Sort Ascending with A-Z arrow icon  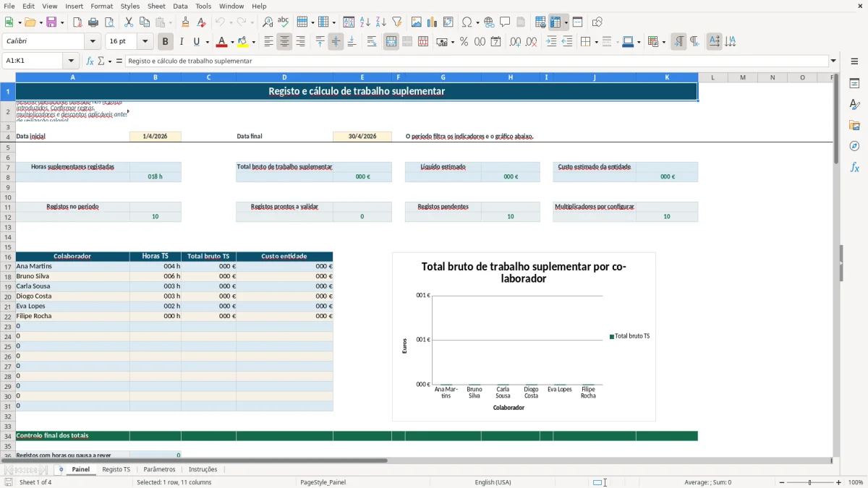[365, 22]
